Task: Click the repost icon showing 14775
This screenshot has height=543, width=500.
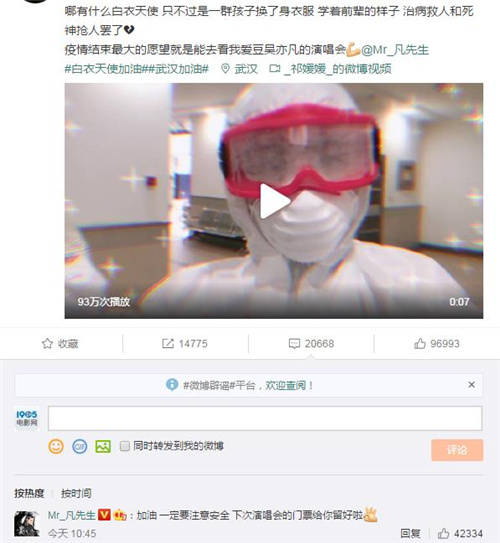Action: point(168,344)
